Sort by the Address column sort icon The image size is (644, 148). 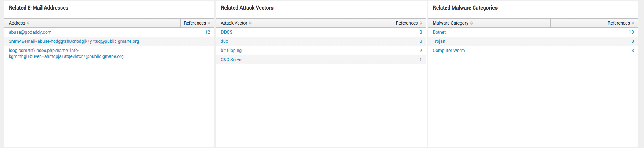pyautogui.click(x=28, y=23)
